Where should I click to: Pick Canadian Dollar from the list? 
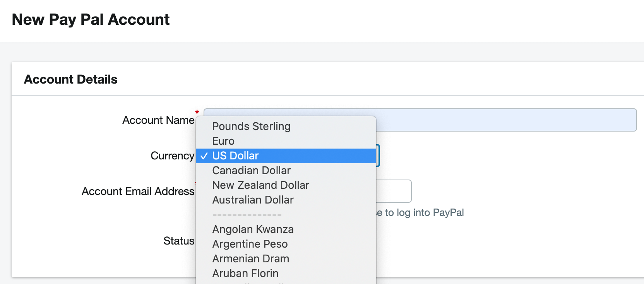pyautogui.click(x=286, y=171)
